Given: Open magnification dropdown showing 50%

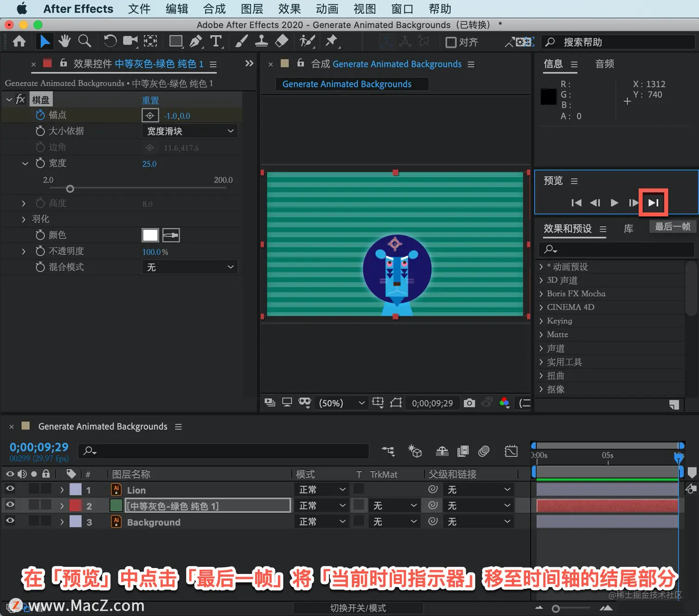Looking at the screenshot, I should 341,403.
